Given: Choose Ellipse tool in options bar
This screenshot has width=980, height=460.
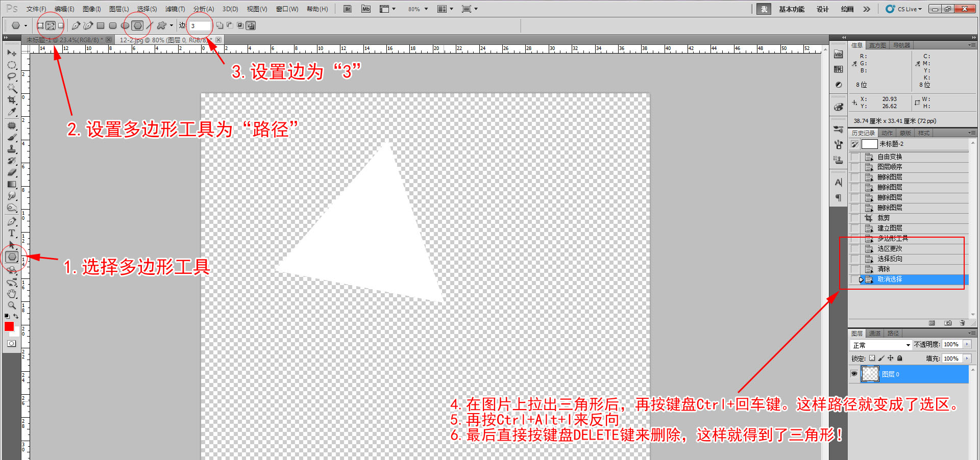Looking at the screenshot, I should pyautogui.click(x=125, y=25).
